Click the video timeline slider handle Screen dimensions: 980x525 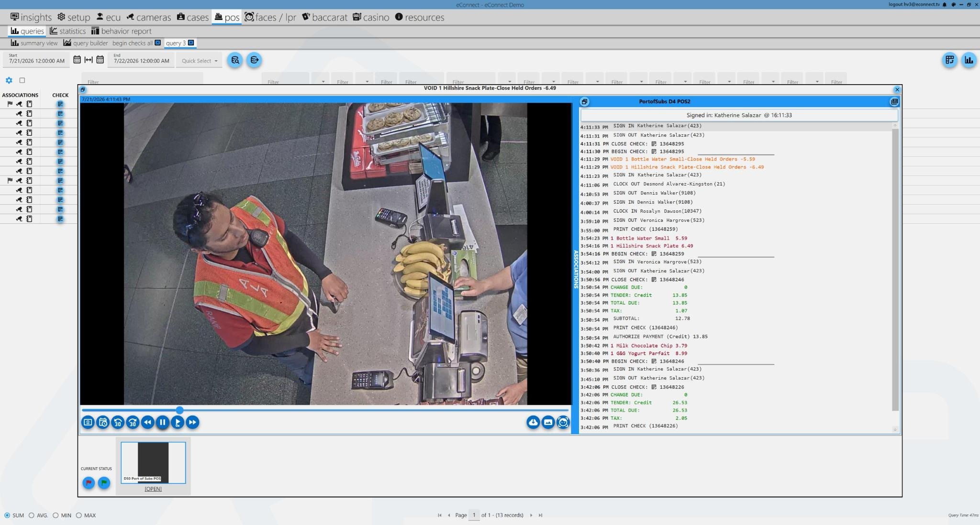179,410
